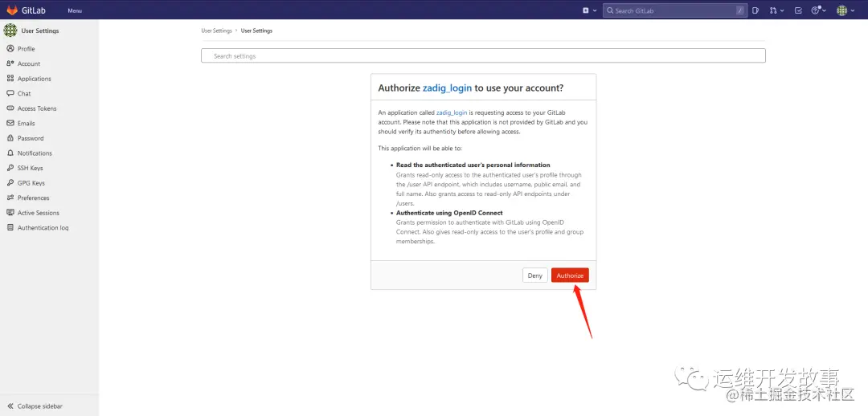868x416 pixels.
Task: Open the Menu in top bar
Action: coord(75,10)
